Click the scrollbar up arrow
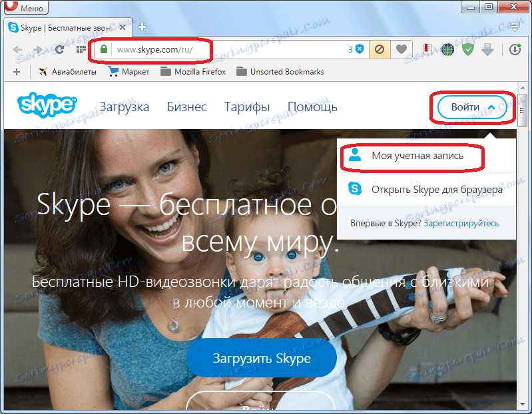Viewport: 532px width, 414px height. [523, 87]
